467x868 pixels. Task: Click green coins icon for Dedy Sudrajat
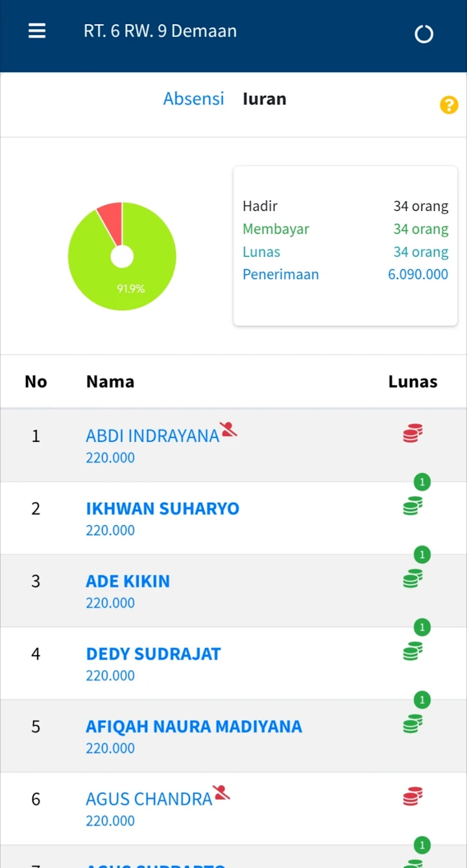coord(413,651)
